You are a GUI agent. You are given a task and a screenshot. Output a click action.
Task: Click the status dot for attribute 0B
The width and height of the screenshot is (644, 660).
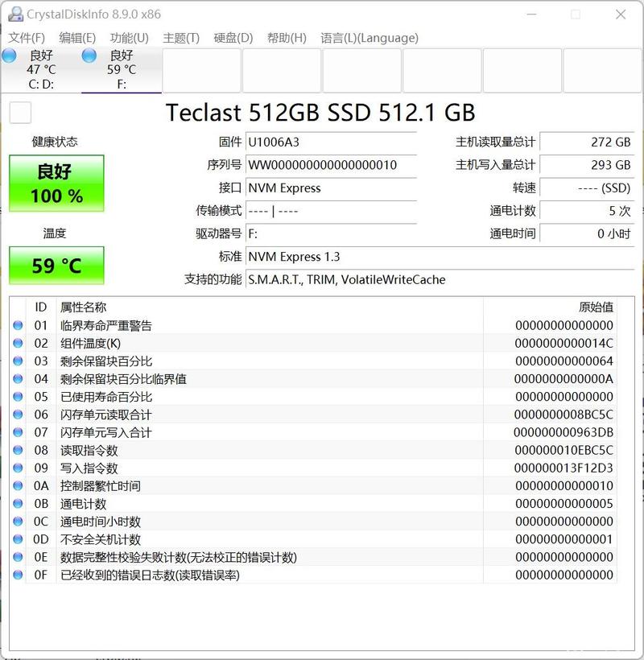[x=18, y=503]
